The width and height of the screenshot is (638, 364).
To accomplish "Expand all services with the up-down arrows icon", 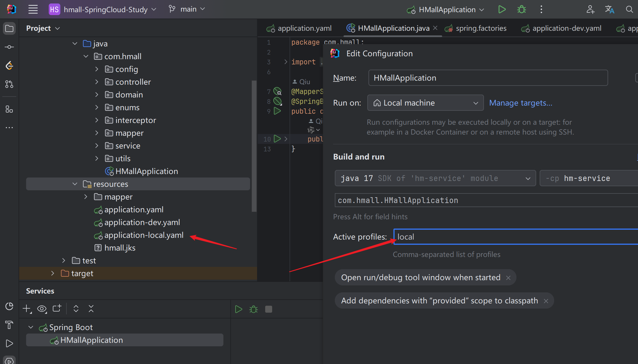I will pos(76,309).
